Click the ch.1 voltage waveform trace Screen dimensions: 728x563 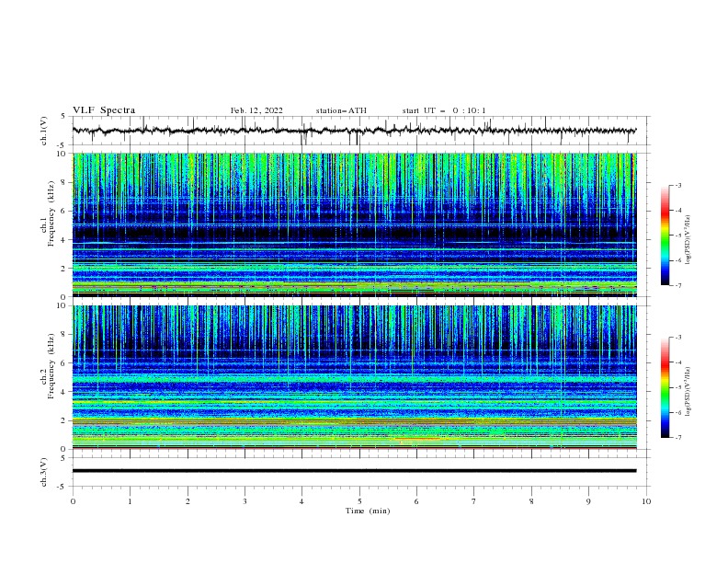(354, 131)
